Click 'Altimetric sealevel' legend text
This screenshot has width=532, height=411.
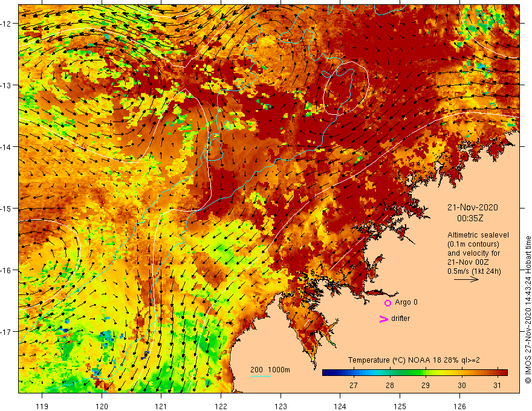478,235
